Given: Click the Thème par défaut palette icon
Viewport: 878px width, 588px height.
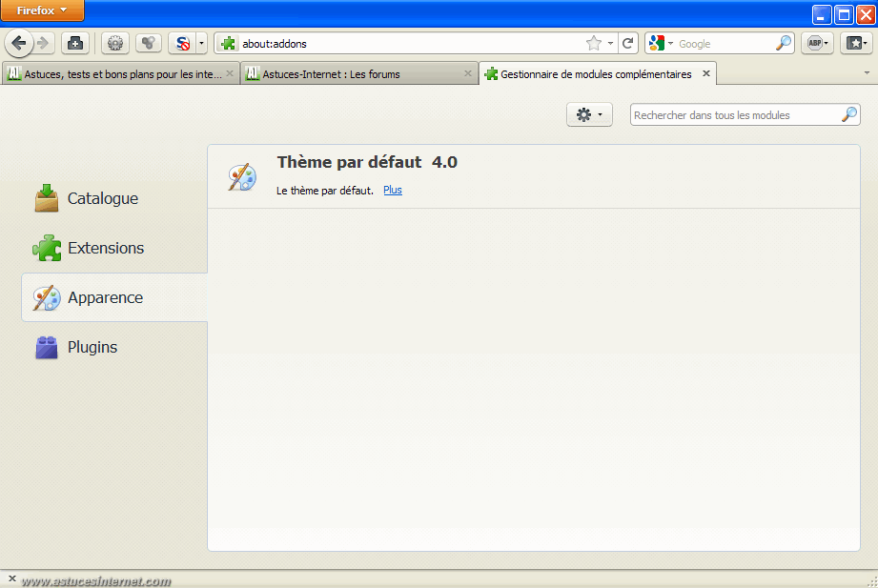Looking at the screenshot, I should pos(242,177).
